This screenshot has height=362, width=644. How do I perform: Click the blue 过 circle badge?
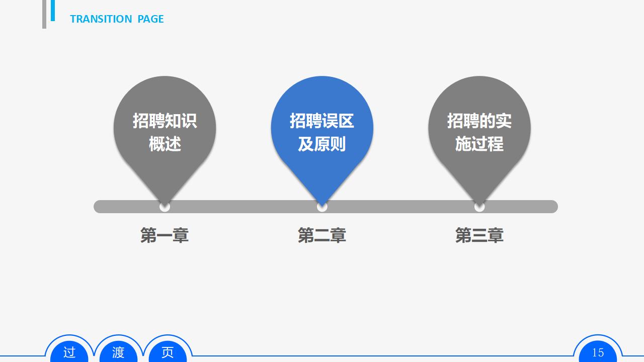click(x=69, y=351)
